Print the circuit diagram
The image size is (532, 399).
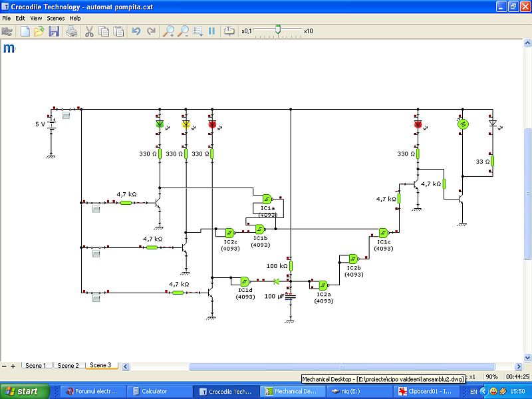tap(72, 31)
